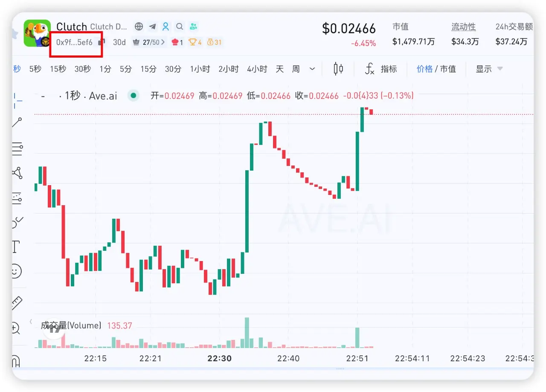Select the trend line drawing tool
Viewport: 546px width, 392px height.
17,122
